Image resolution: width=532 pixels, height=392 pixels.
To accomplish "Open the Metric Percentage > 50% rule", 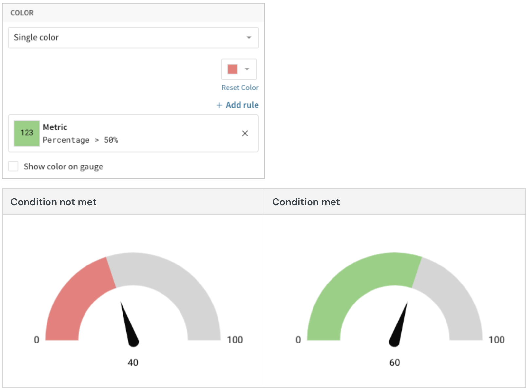I will coord(133,133).
